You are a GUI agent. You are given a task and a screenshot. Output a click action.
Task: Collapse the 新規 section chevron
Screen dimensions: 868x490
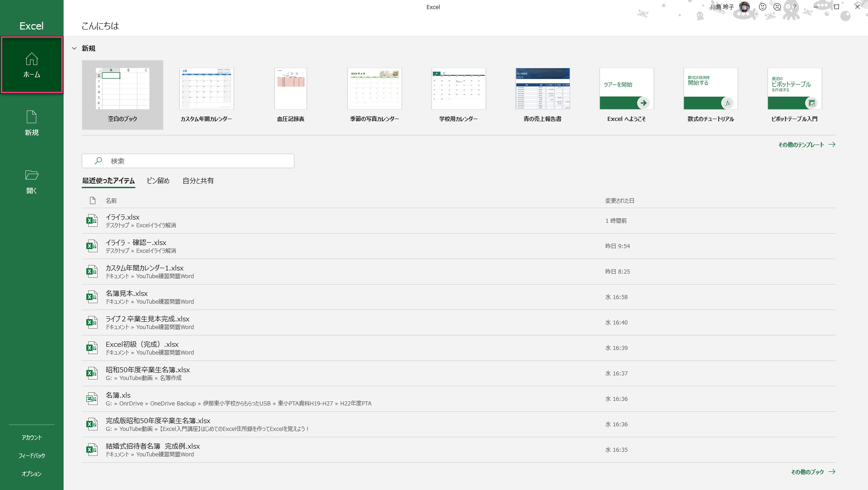tap(74, 48)
